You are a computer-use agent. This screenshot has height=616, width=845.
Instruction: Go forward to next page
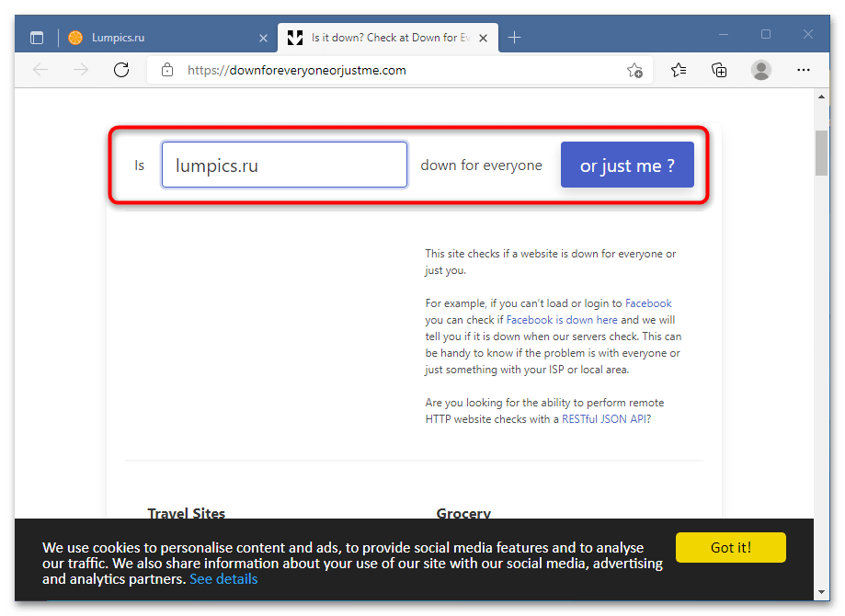[81, 70]
